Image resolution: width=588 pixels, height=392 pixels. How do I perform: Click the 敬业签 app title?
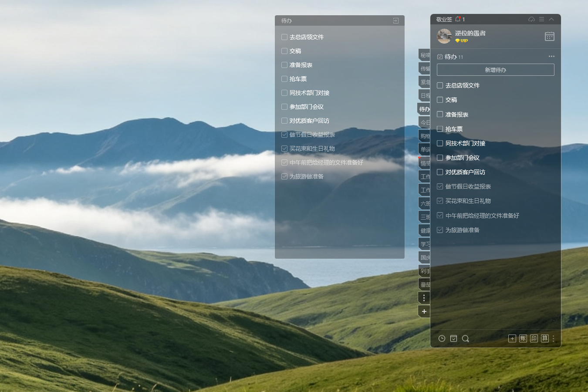(444, 20)
